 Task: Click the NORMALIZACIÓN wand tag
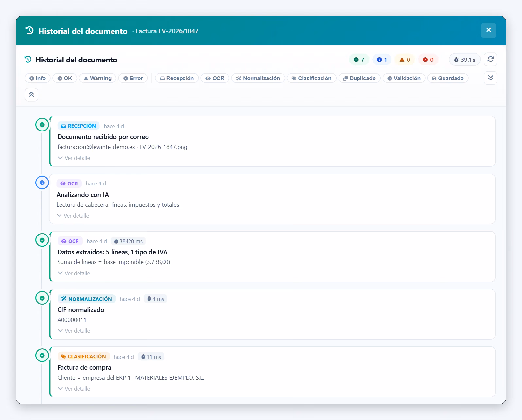click(86, 299)
